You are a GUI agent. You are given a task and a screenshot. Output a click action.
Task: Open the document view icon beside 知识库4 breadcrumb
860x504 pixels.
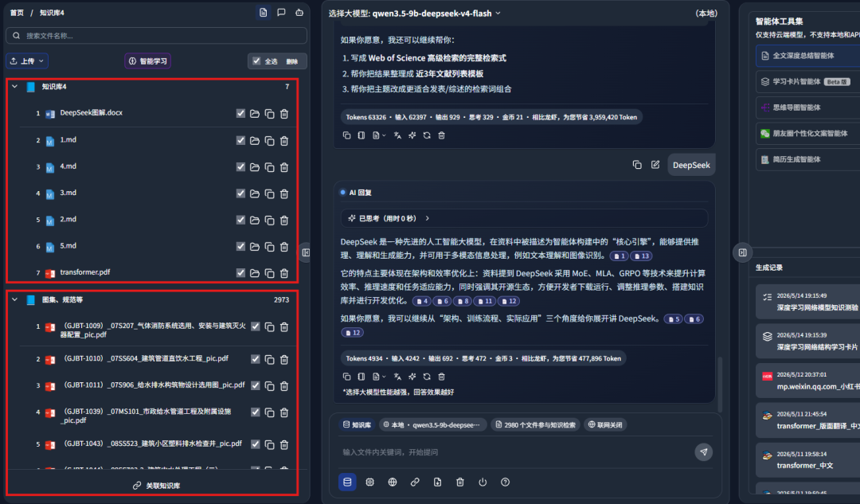264,12
